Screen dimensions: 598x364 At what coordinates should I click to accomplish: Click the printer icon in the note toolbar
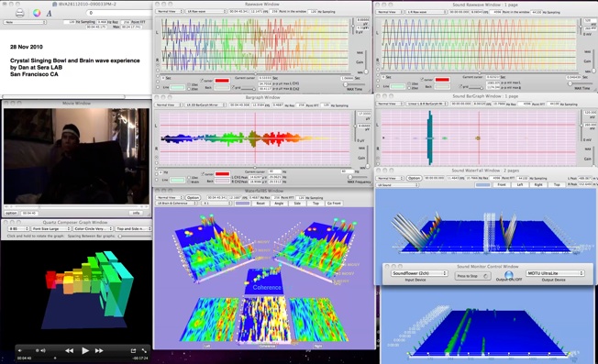pos(20,13)
